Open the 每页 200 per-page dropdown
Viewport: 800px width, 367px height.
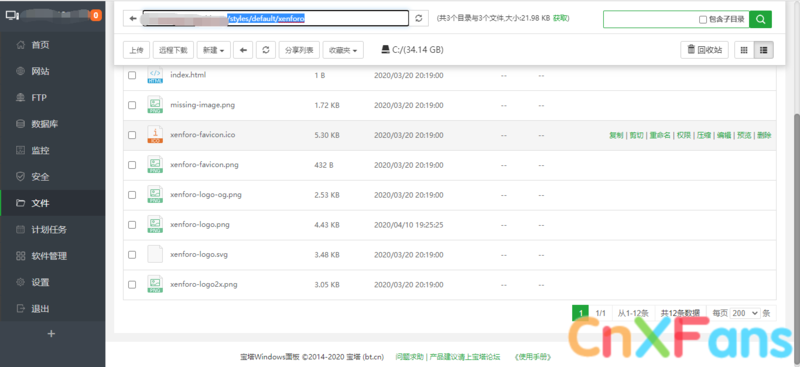[745, 313]
